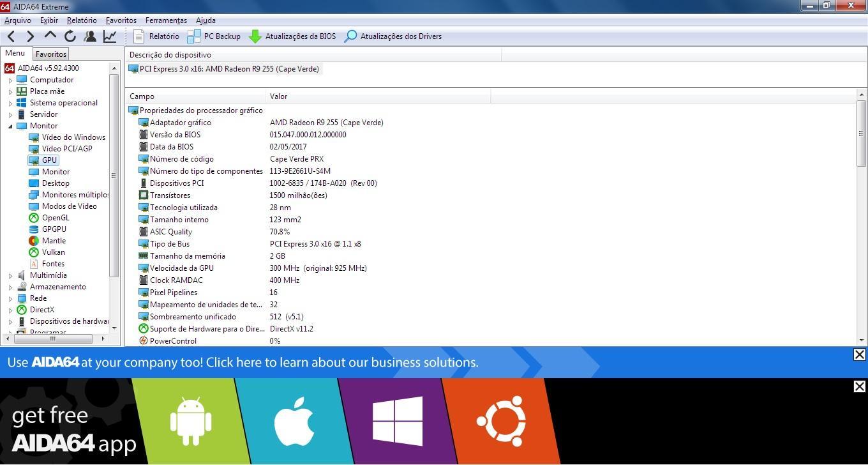Image resolution: width=868 pixels, height=465 pixels.
Task: Select Fontes in the sidebar
Action: point(47,264)
